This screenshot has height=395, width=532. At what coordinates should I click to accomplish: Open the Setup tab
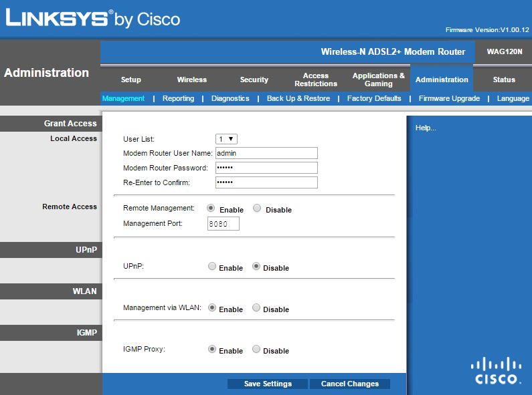131,80
